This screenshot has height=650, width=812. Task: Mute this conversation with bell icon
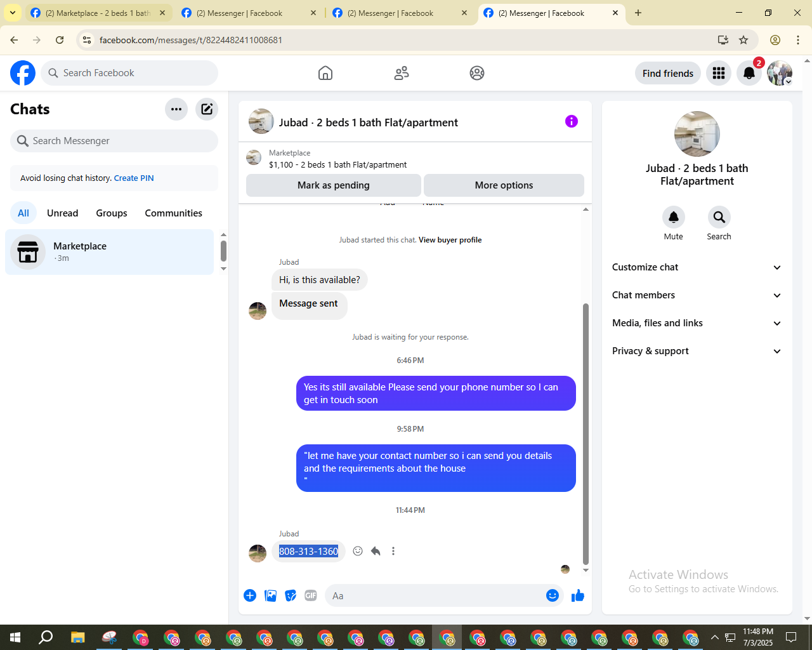pyautogui.click(x=674, y=217)
